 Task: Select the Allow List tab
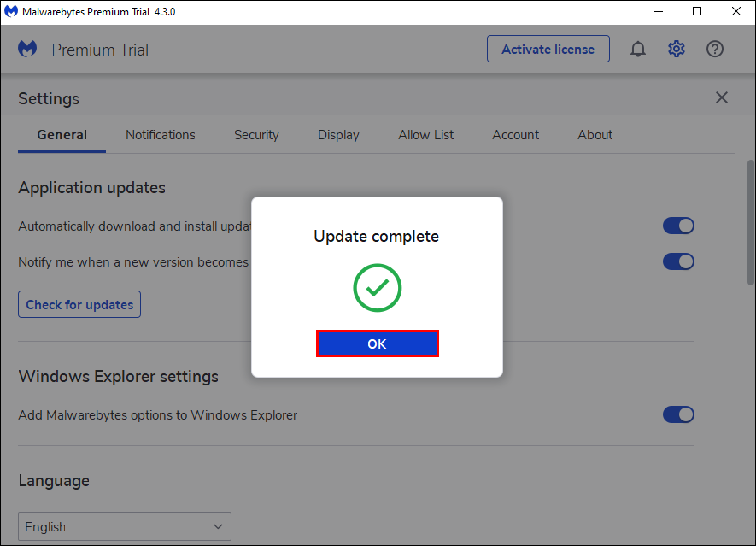pos(425,135)
